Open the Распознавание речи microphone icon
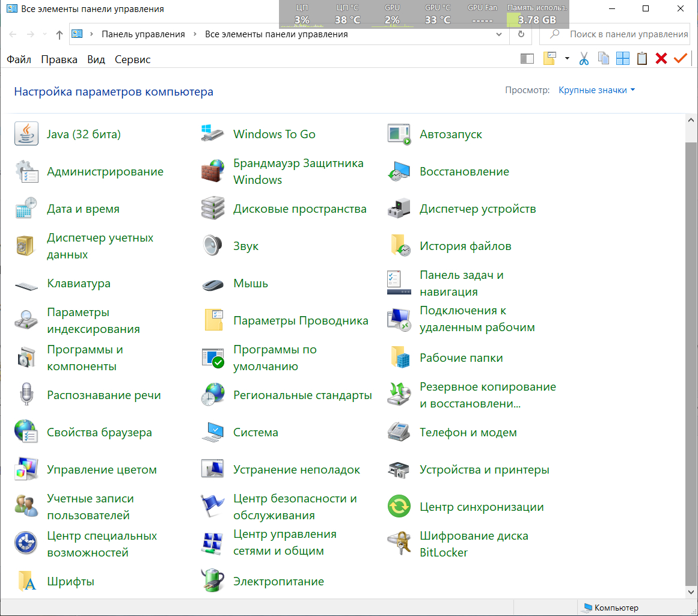Screen dimensions: 698x616 (26, 395)
